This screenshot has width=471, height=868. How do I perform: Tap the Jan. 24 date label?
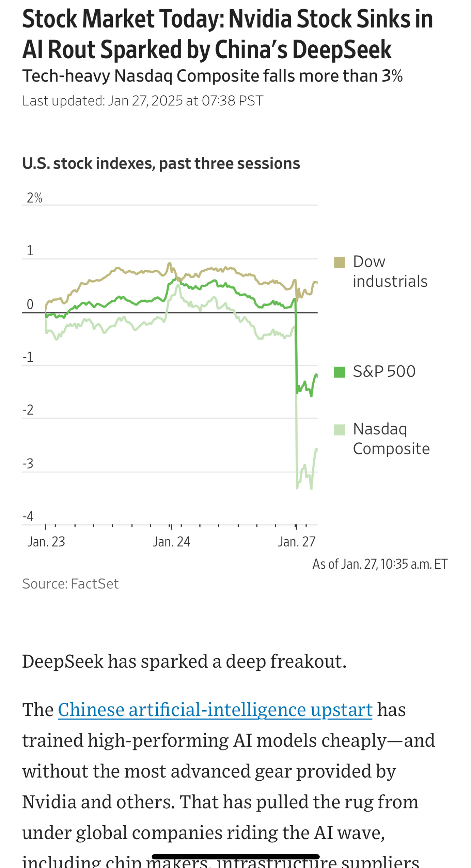(172, 542)
